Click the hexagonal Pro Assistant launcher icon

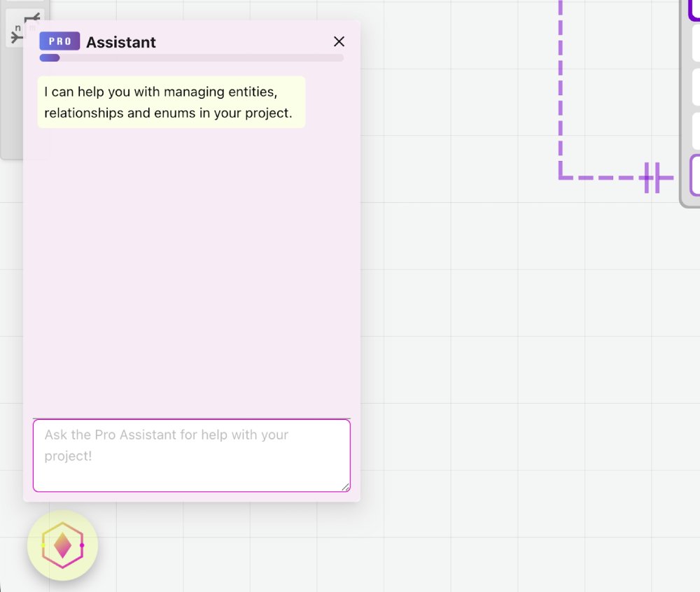pos(62,546)
